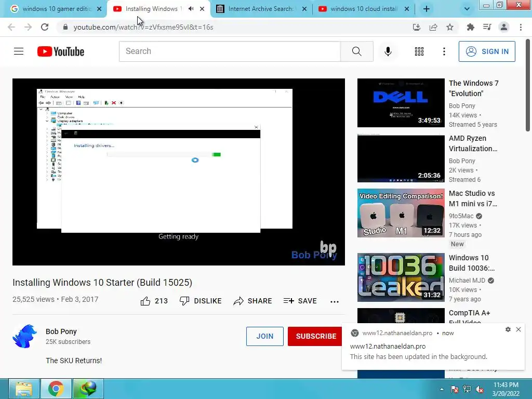Open the Windows 10 Build 10036 thumbnail
This screenshot has width=532, height=399.
(401, 277)
